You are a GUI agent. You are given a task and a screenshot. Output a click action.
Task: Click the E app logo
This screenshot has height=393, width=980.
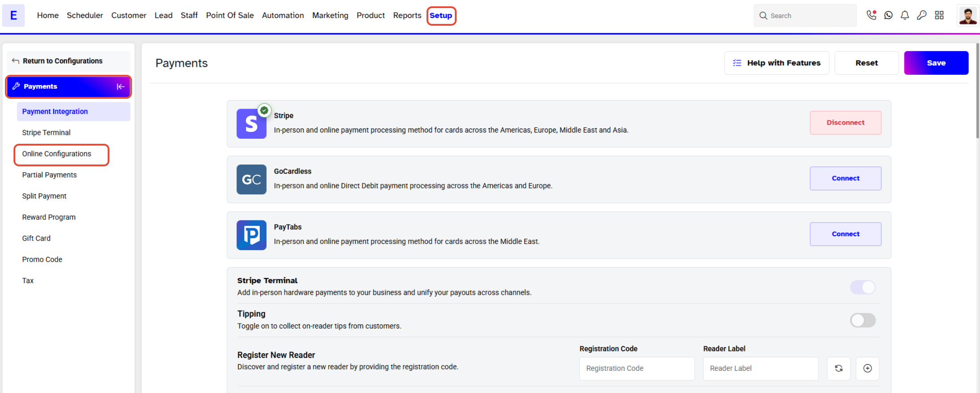14,15
